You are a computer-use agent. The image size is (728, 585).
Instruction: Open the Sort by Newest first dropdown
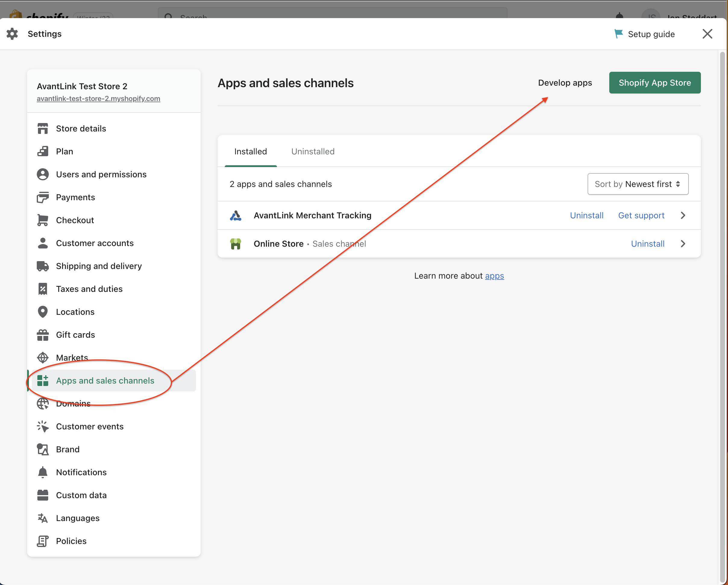tap(638, 184)
